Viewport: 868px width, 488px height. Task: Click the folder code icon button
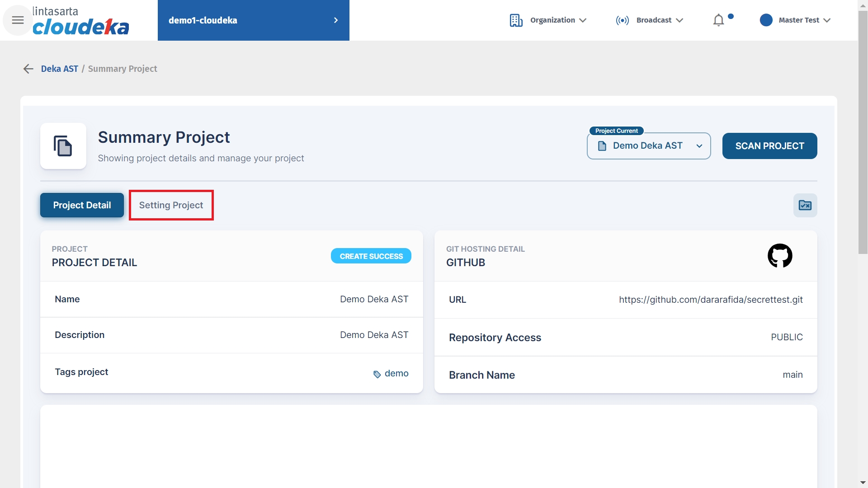coord(805,206)
